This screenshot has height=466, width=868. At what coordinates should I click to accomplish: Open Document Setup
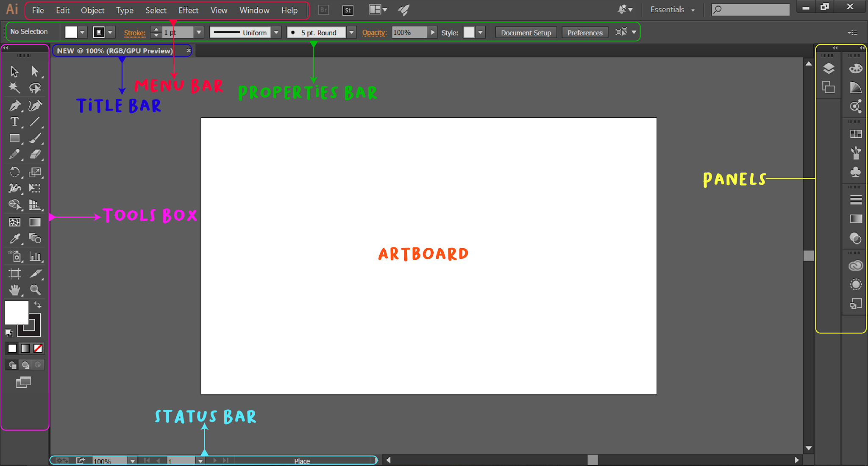(526, 32)
